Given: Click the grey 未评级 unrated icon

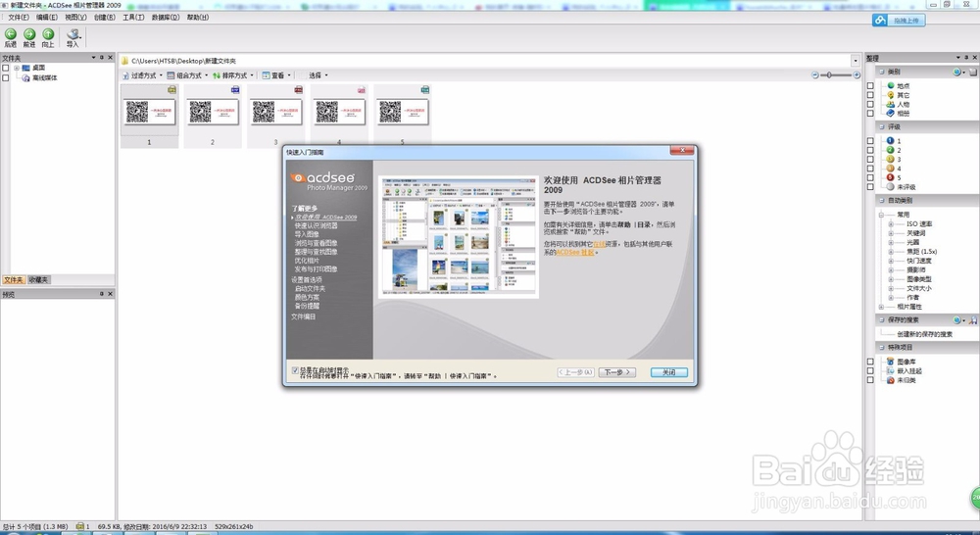Looking at the screenshot, I should click(891, 187).
